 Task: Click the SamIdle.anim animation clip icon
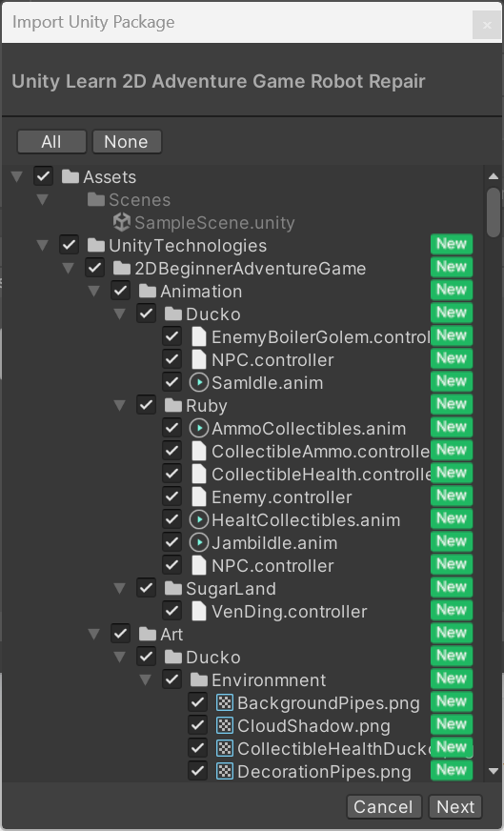[x=199, y=383]
